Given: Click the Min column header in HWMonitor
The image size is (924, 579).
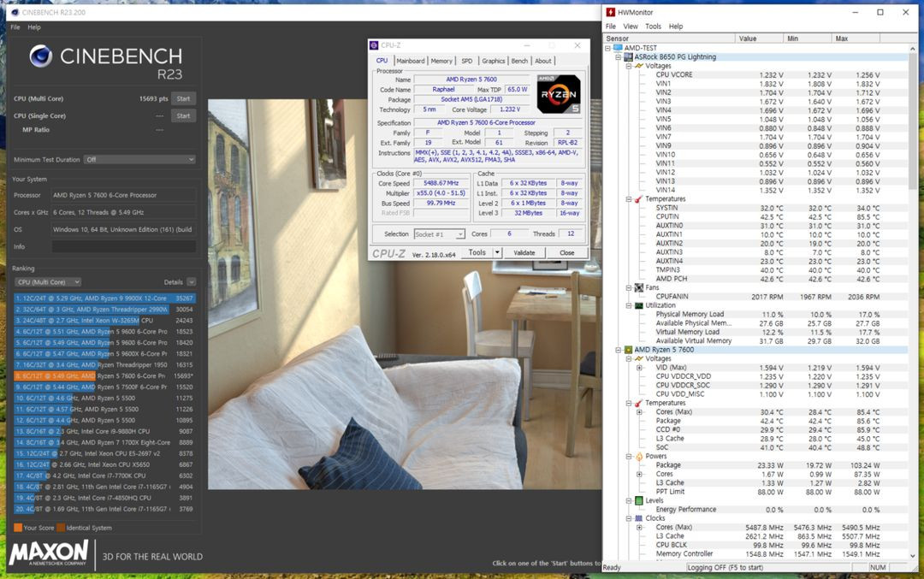Looking at the screenshot, I should click(x=808, y=38).
